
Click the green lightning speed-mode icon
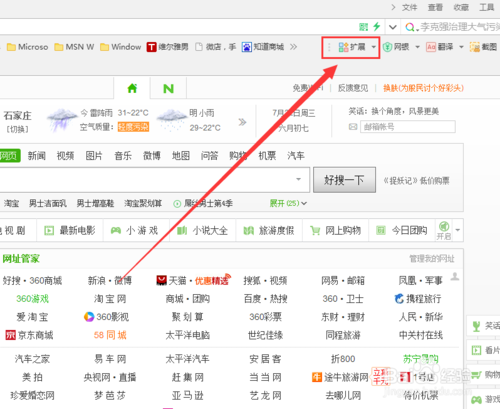coord(377,26)
